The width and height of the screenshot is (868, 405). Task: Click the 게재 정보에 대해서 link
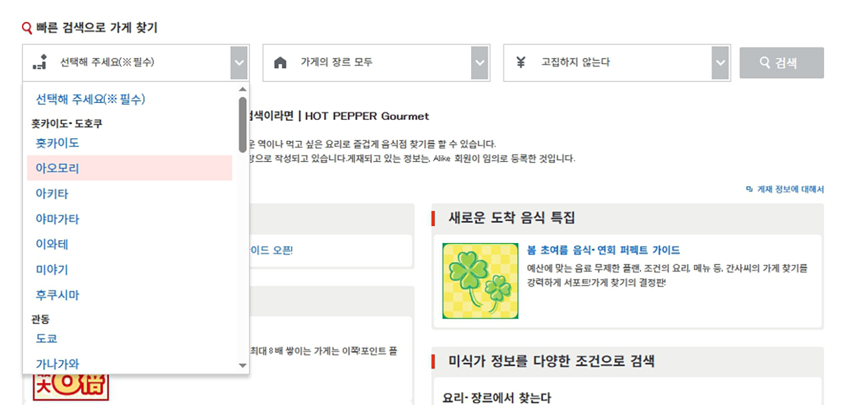pos(793,189)
